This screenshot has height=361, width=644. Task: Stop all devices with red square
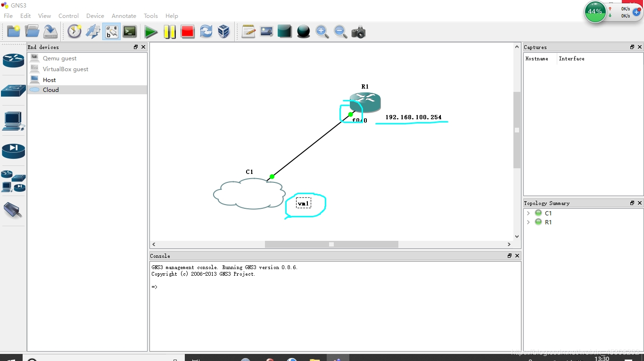[188, 32]
